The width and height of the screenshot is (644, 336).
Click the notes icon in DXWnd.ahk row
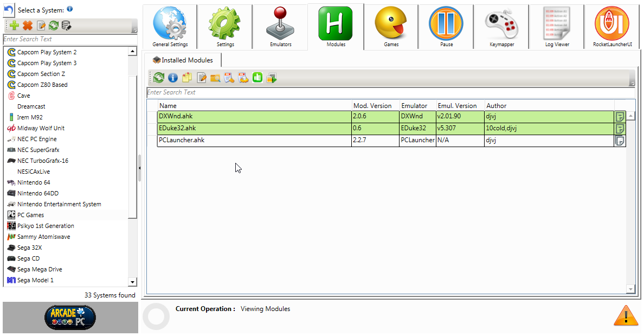pyautogui.click(x=620, y=117)
